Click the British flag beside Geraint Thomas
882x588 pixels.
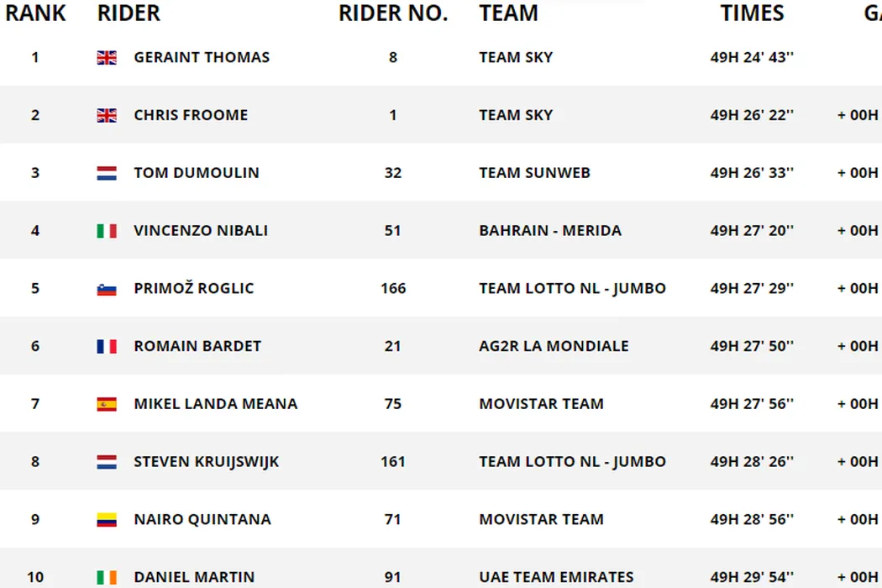point(107,58)
